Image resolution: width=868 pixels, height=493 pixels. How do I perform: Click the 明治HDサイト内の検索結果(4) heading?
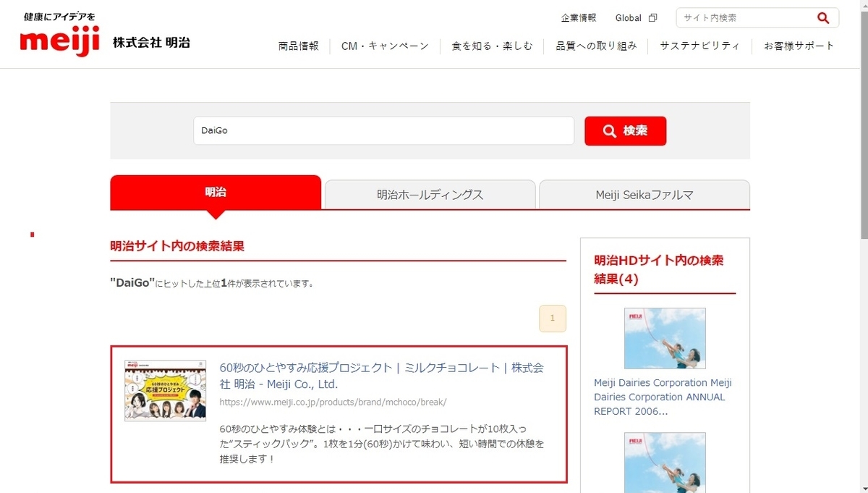point(659,269)
